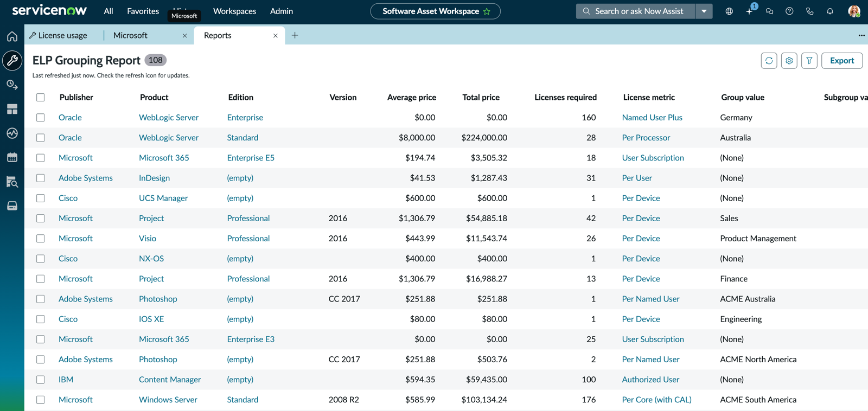Image resolution: width=868 pixels, height=411 pixels.
Task: Close the Reports tab
Action: pos(276,36)
